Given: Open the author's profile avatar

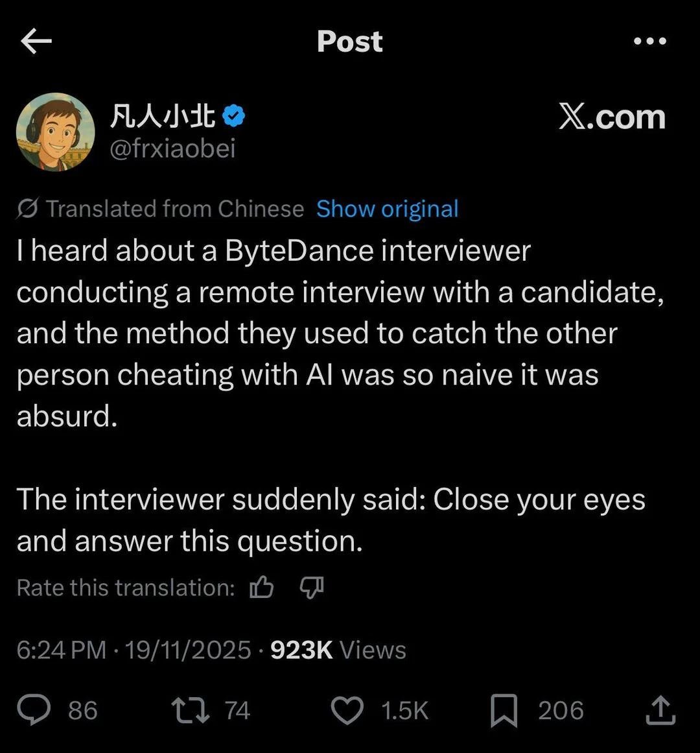Looking at the screenshot, I should pos(56,132).
